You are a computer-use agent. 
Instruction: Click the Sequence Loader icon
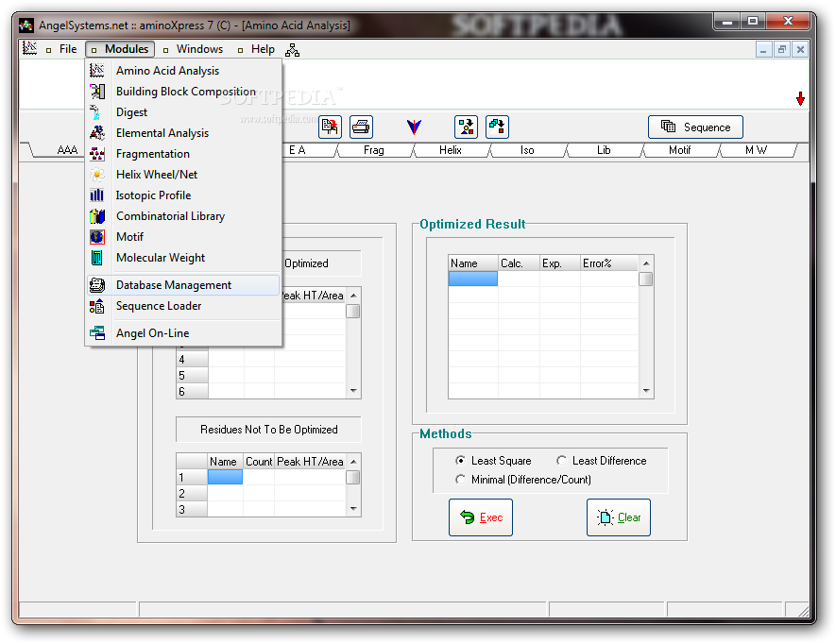point(97,306)
